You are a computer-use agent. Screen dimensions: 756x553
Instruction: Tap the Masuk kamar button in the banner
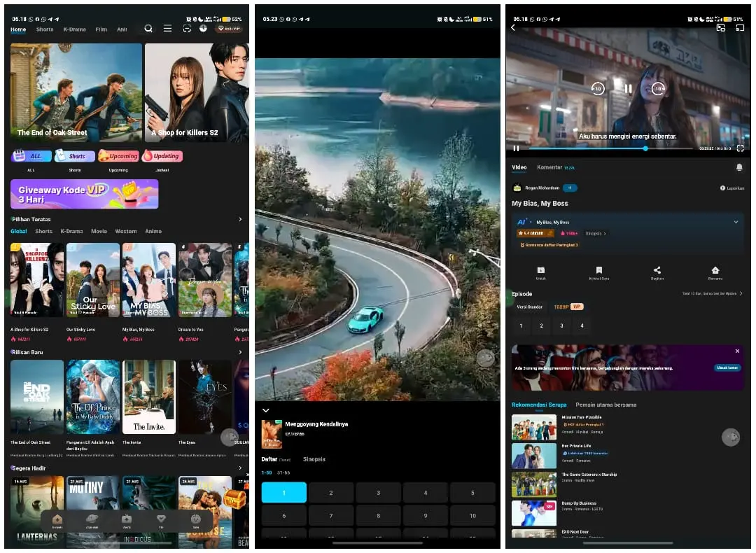tap(727, 367)
